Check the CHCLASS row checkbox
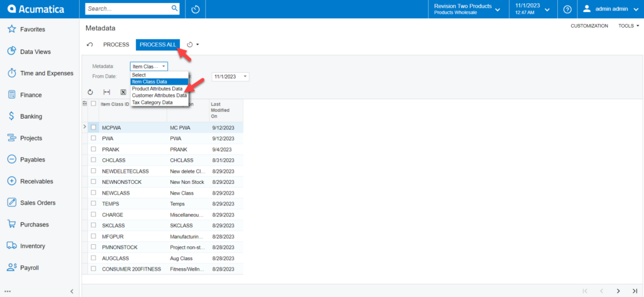The height and width of the screenshot is (297, 644). 93,160
